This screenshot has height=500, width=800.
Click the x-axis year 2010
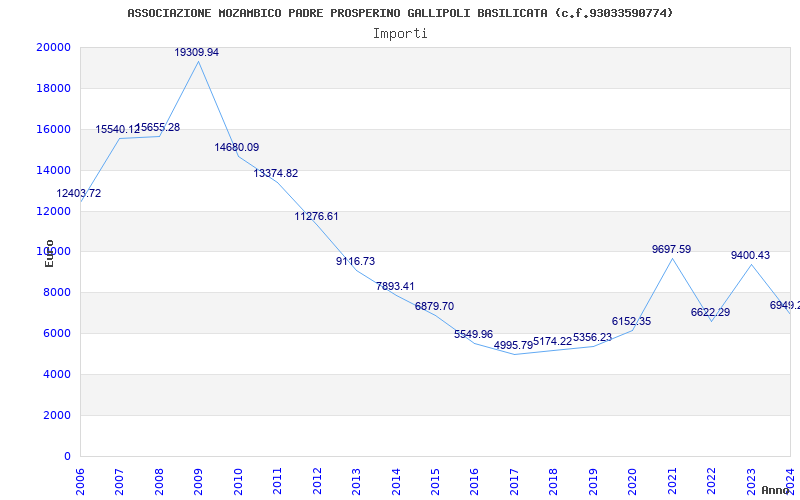pos(238,482)
